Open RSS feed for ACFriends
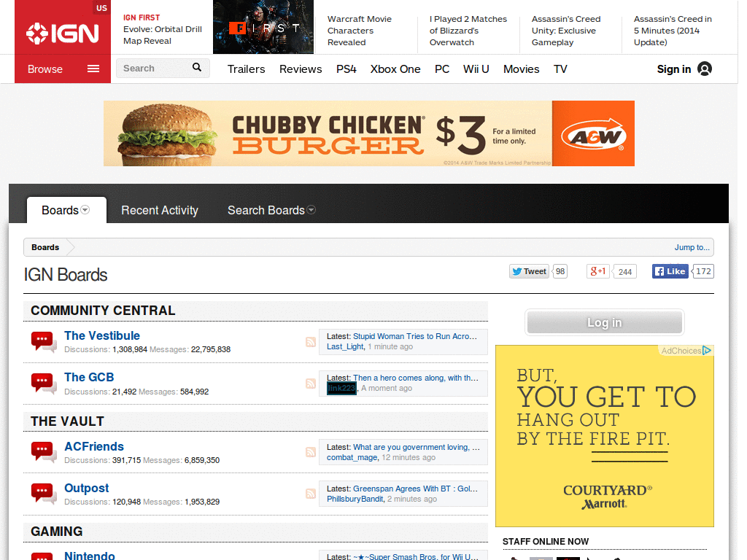This screenshot has height=560, width=747. (x=311, y=452)
